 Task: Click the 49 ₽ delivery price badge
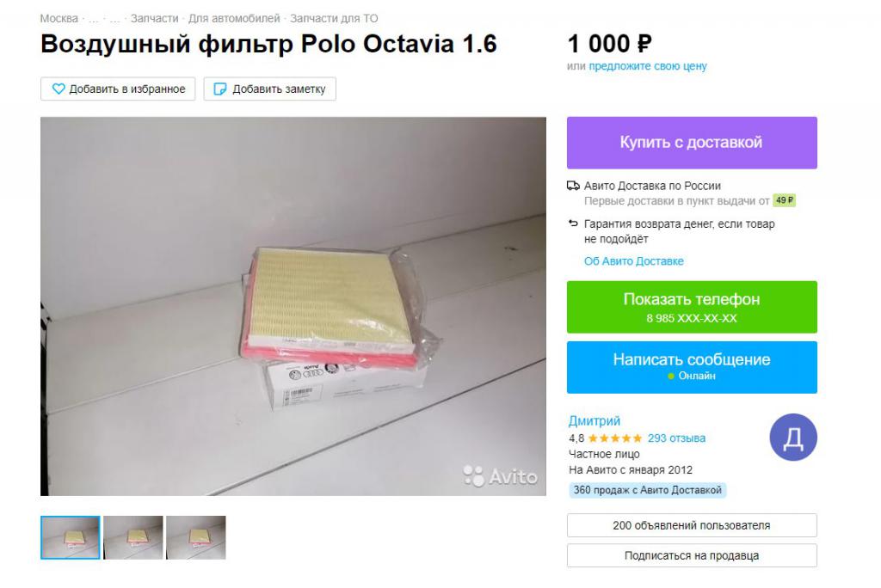(785, 200)
